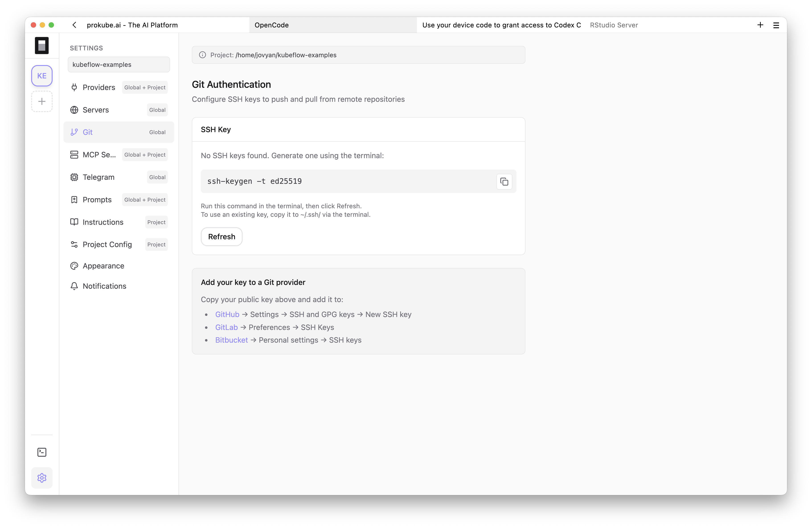This screenshot has width=812, height=528.
Task: Select the Git settings section
Action: point(119,132)
